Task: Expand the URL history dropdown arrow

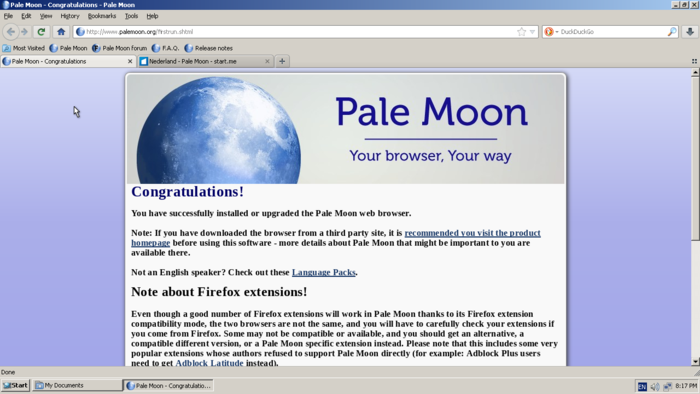Action: (532, 32)
